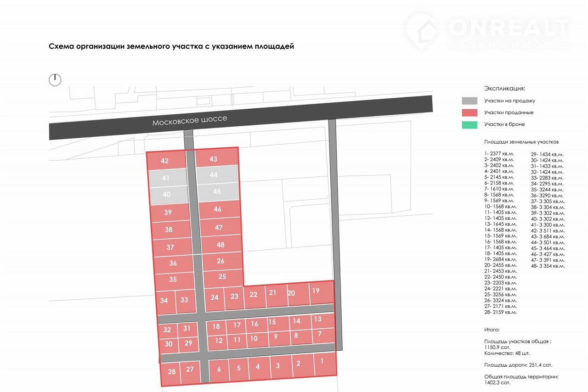
Task: Click available plot 41
Action: [x=166, y=178]
